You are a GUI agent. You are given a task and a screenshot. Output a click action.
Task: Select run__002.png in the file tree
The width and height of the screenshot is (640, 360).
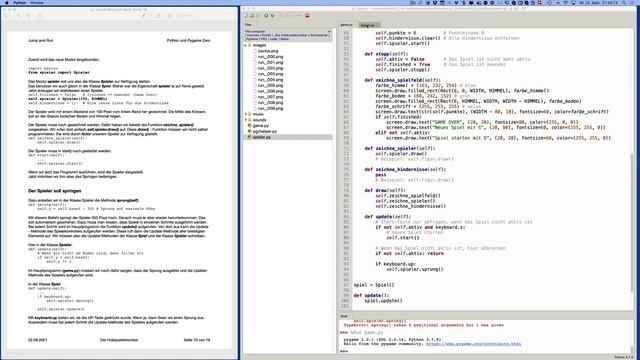click(x=270, y=68)
